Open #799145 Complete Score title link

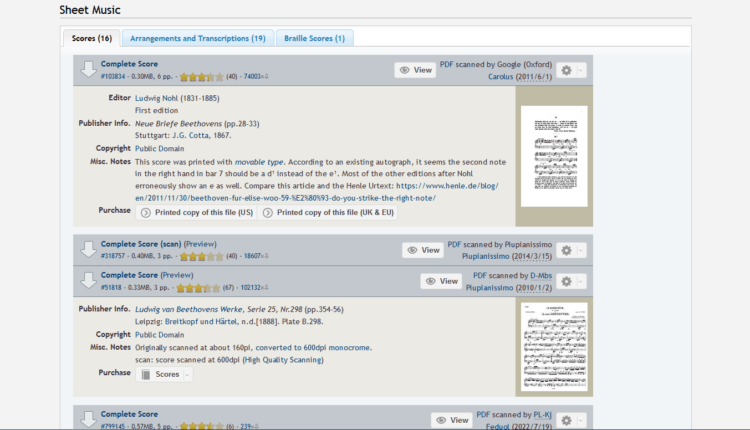(x=129, y=414)
